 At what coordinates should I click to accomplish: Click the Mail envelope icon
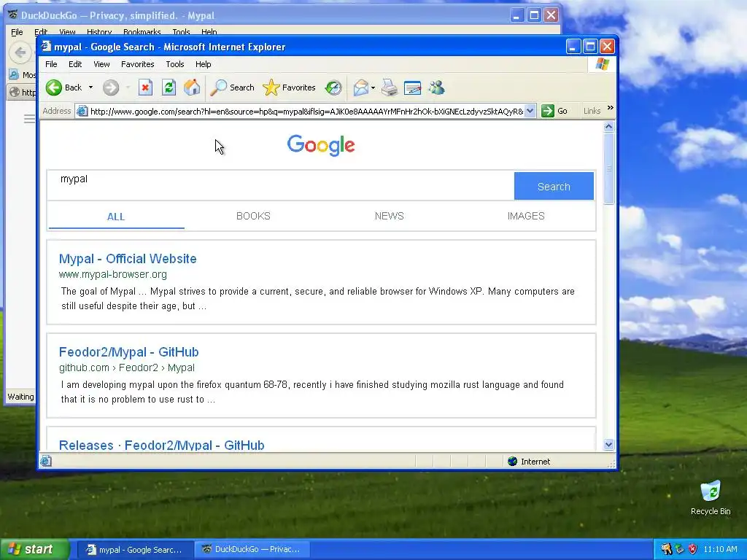pyautogui.click(x=360, y=87)
